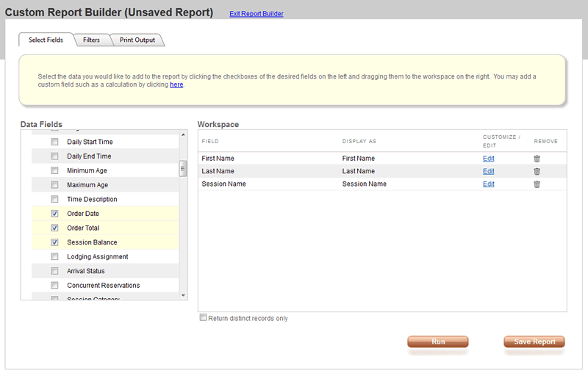
Task: Uncheck the Order Total checkbox
Action: (x=54, y=228)
